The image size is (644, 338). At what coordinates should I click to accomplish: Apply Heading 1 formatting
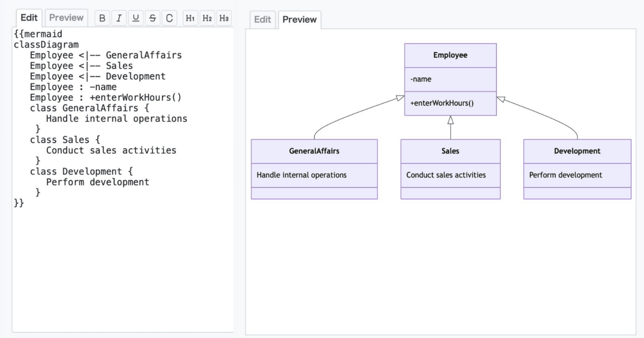[190, 18]
